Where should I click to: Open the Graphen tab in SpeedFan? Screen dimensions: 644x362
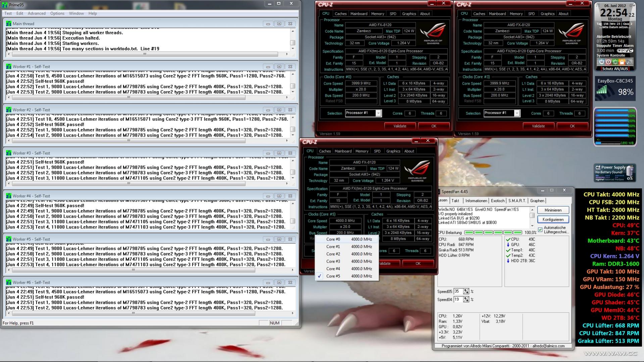(x=537, y=201)
